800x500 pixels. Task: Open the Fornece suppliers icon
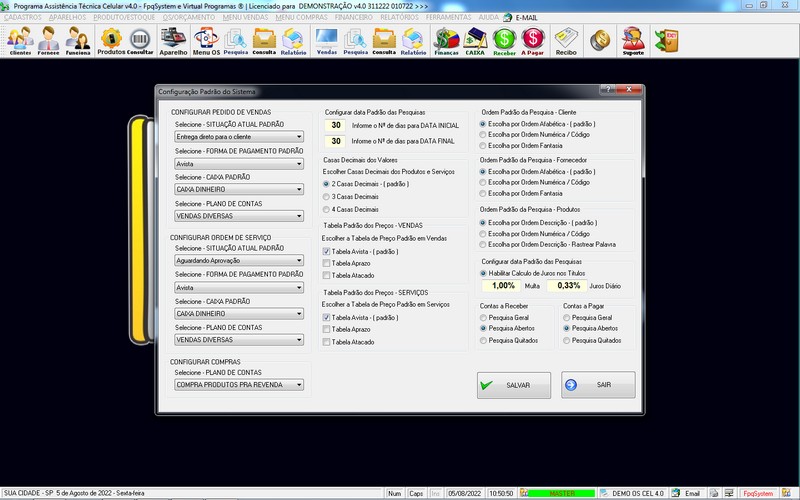(48, 40)
